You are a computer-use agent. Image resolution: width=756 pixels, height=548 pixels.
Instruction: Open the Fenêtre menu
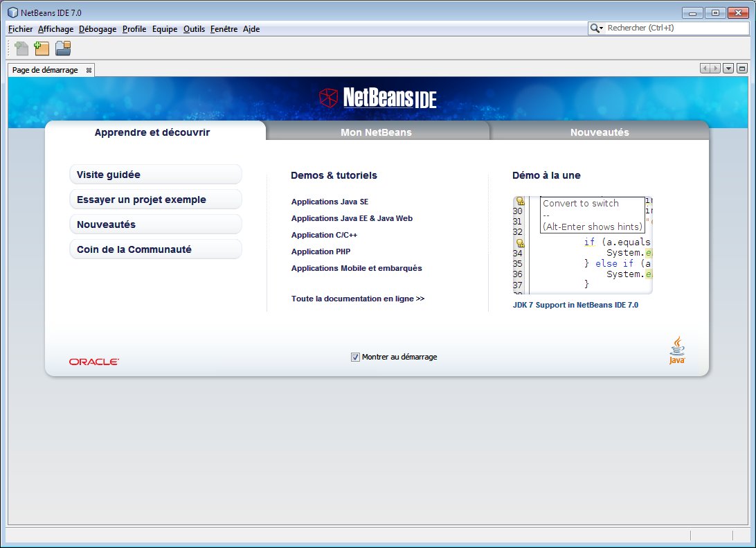224,29
